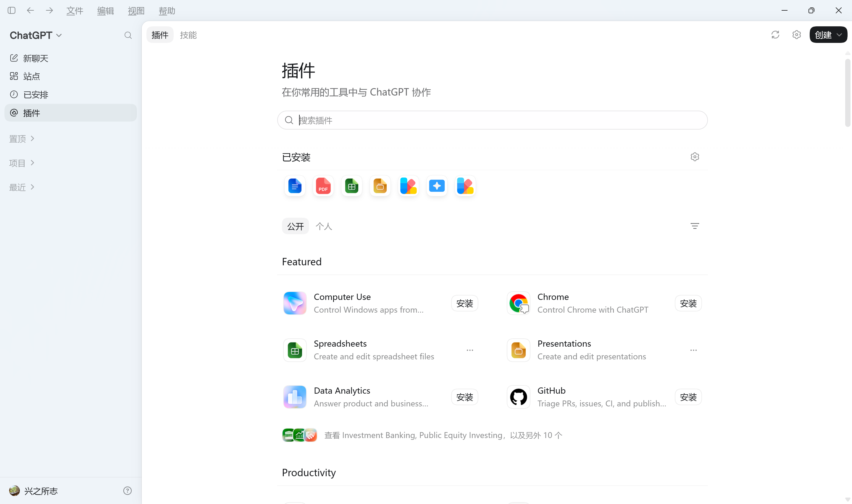852x504 pixels.
Task: Switch to the 技能 tab
Action: click(x=188, y=35)
